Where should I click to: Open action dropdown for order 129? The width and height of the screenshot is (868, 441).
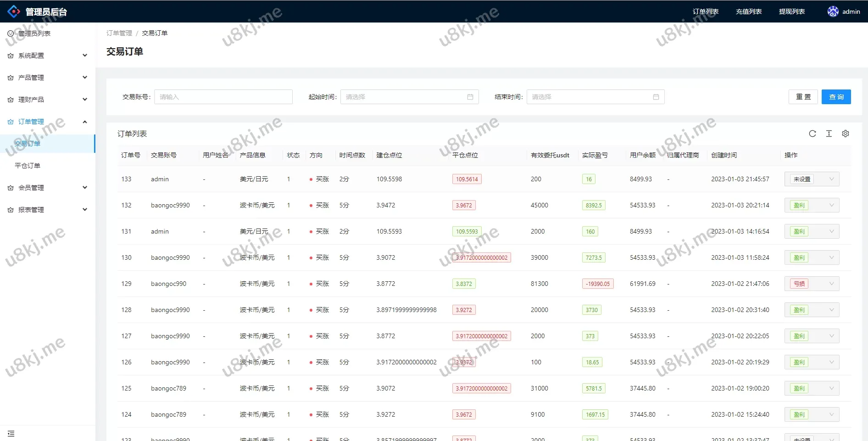(812, 284)
